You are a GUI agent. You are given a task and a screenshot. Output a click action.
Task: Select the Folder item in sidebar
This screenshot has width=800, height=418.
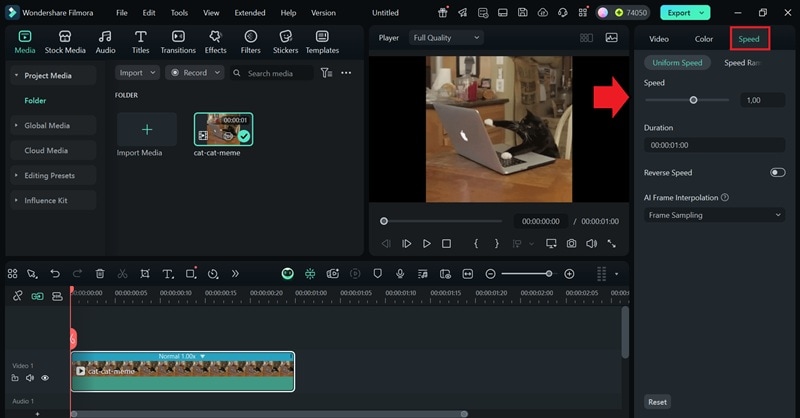35,101
